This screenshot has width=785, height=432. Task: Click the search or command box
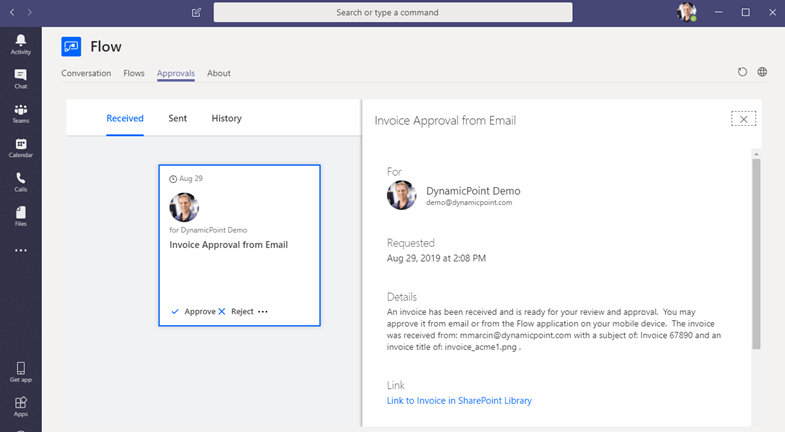click(x=393, y=13)
